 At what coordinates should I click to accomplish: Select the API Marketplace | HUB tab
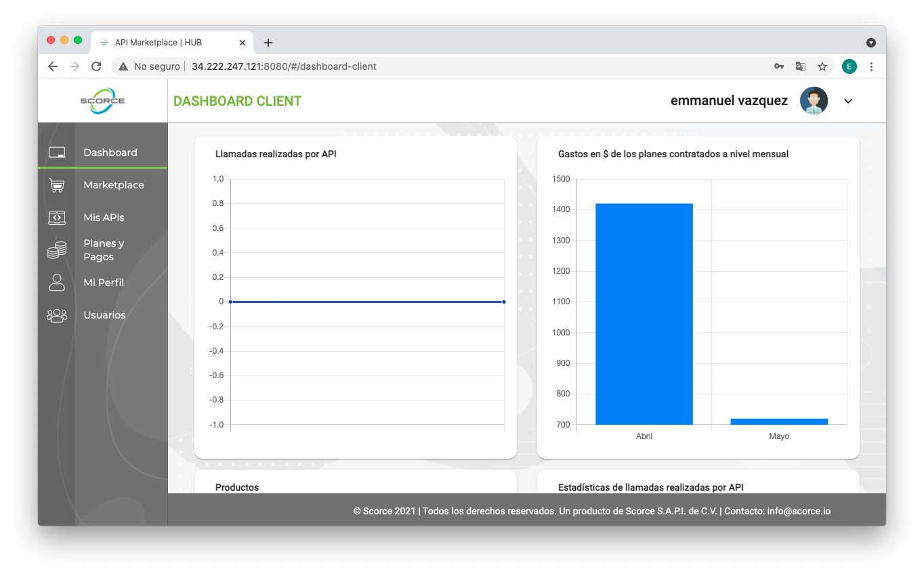(x=172, y=43)
